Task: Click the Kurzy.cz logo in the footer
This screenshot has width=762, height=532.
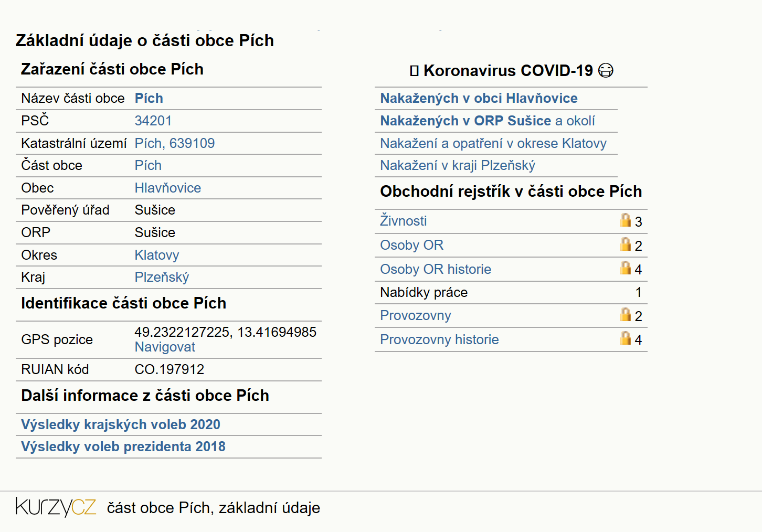Action: (56, 507)
